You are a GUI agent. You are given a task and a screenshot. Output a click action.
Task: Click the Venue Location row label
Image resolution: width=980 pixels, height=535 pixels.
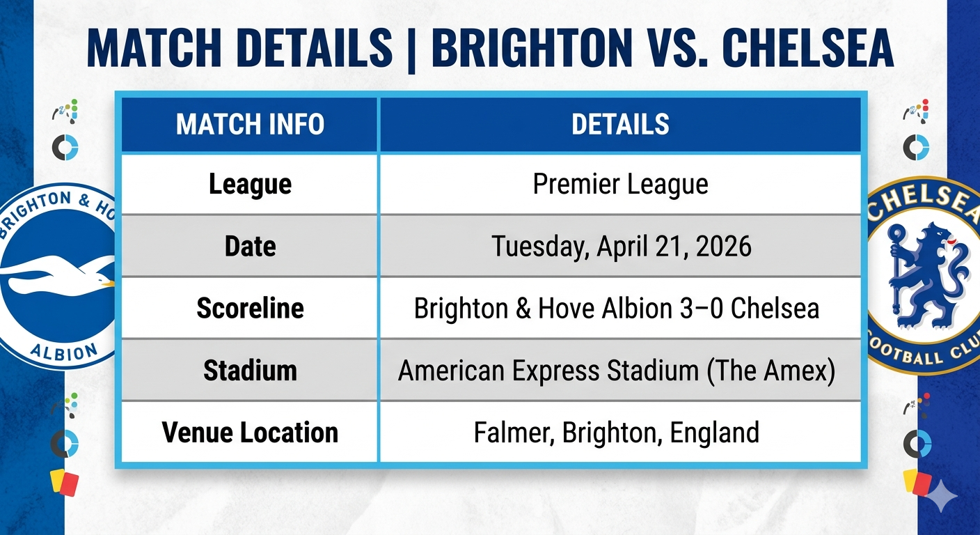[x=251, y=433]
